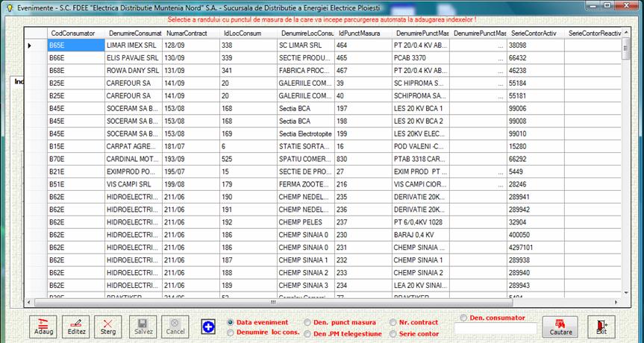
Task: Click serial number 289943 cell
Action: tap(536, 285)
